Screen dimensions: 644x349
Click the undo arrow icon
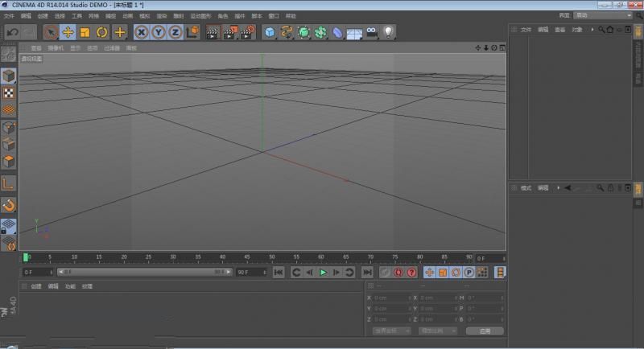click(x=12, y=32)
